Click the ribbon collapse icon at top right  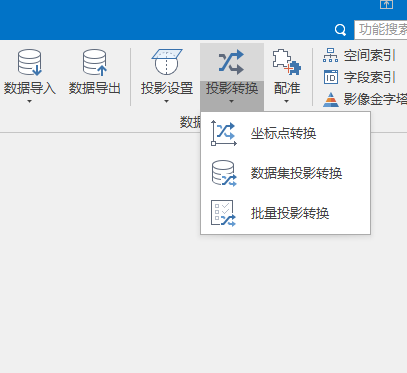tap(386, 4)
